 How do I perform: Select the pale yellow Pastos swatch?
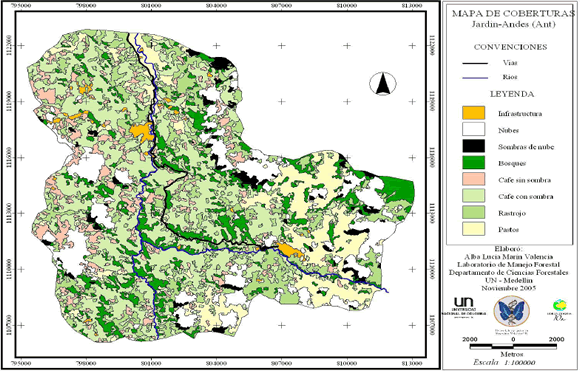pyautogui.click(x=473, y=229)
